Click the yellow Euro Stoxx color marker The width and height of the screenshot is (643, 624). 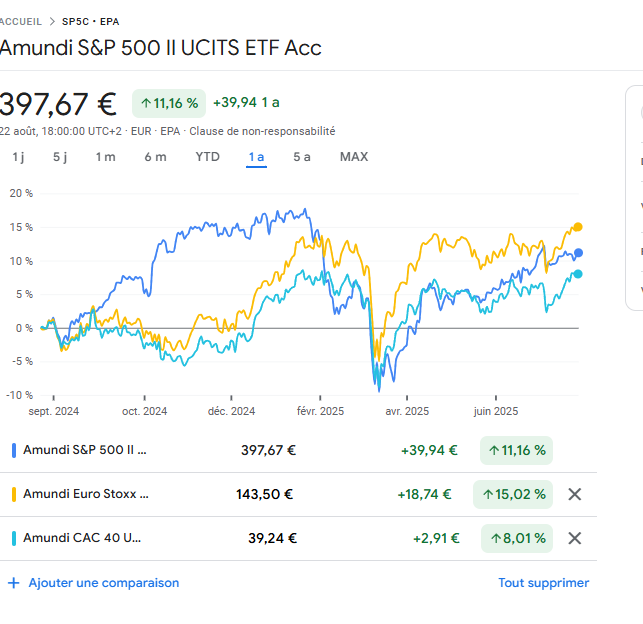point(14,494)
